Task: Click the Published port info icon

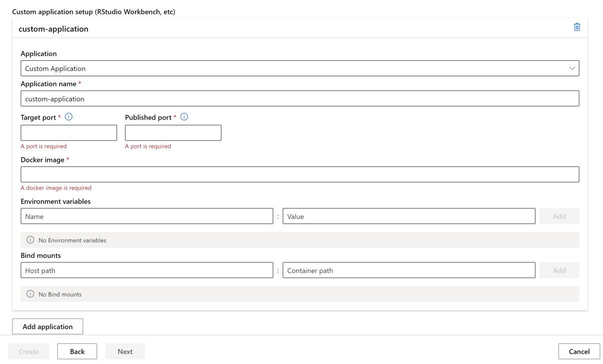Action: (x=184, y=117)
